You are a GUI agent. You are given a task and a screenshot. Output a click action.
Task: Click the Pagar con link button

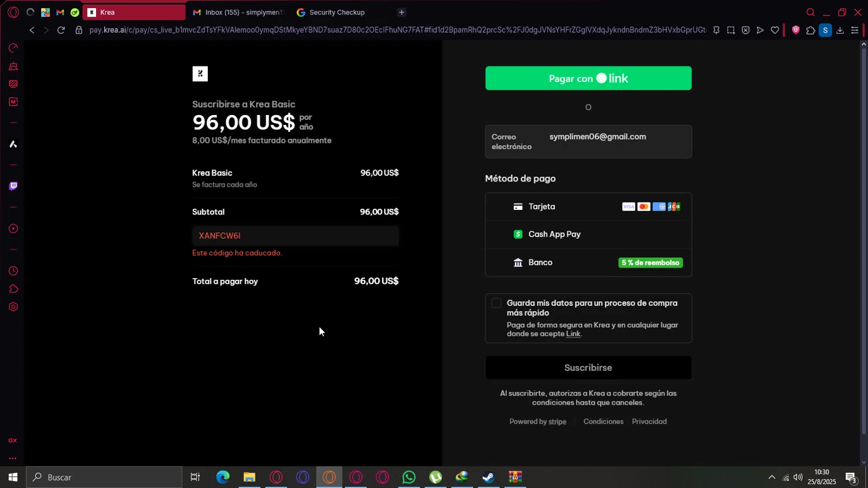(589, 78)
